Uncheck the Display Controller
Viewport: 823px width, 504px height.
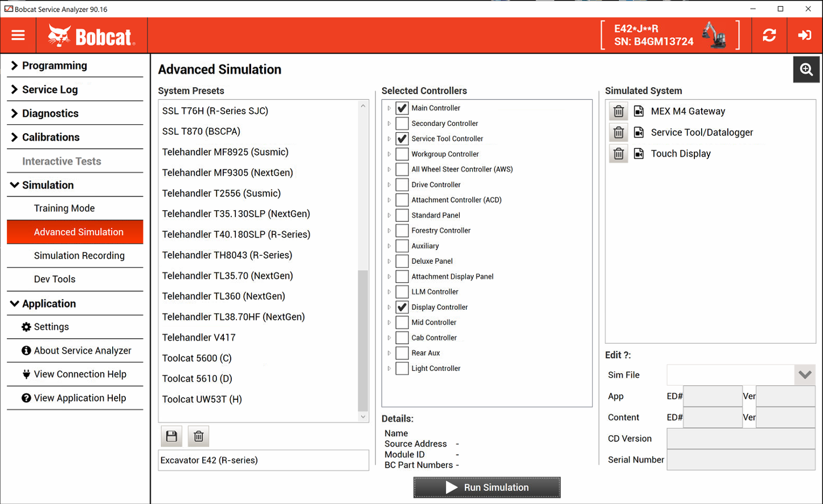click(x=402, y=307)
